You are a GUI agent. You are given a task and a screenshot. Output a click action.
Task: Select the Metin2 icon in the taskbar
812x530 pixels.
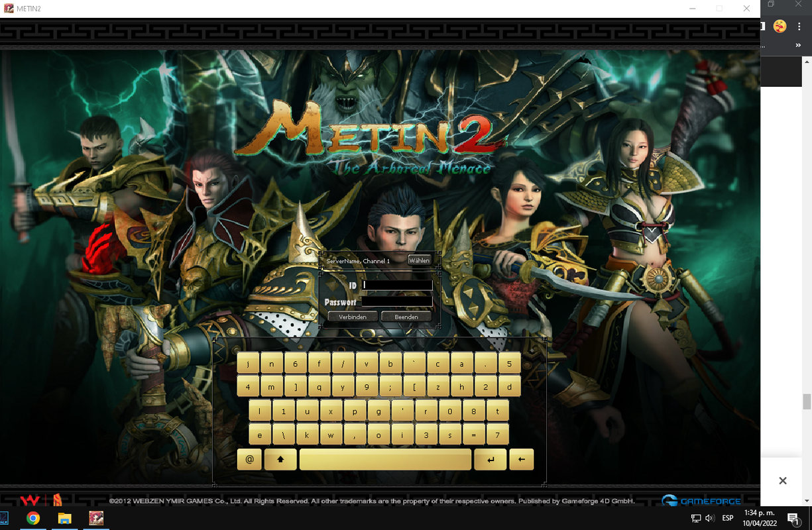coord(96,518)
